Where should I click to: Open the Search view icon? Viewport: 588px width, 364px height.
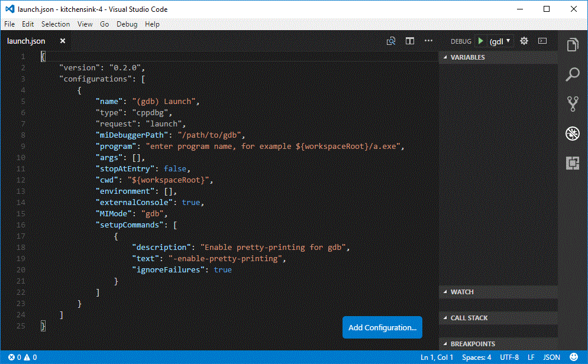(573, 74)
